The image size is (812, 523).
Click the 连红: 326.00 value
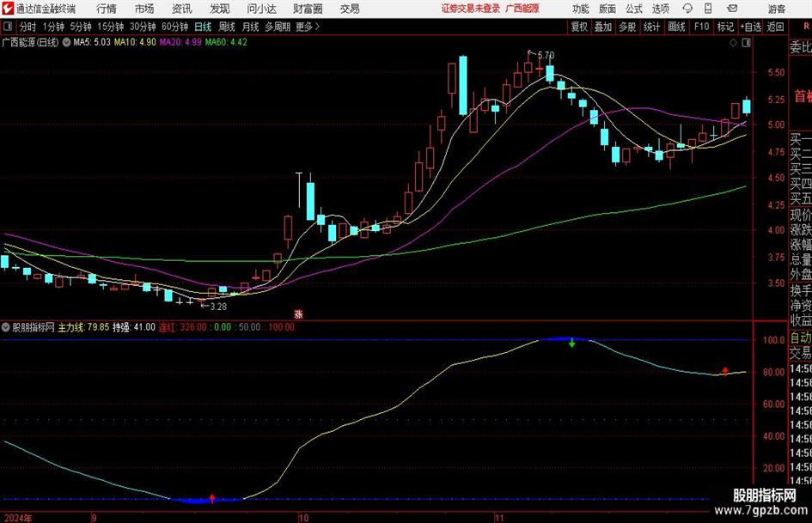click(x=182, y=327)
